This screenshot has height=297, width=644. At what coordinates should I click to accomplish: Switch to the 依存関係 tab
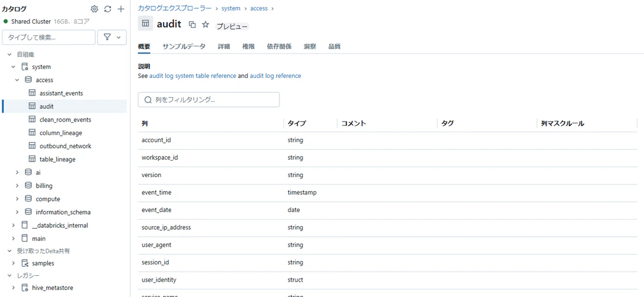(279, 47)
